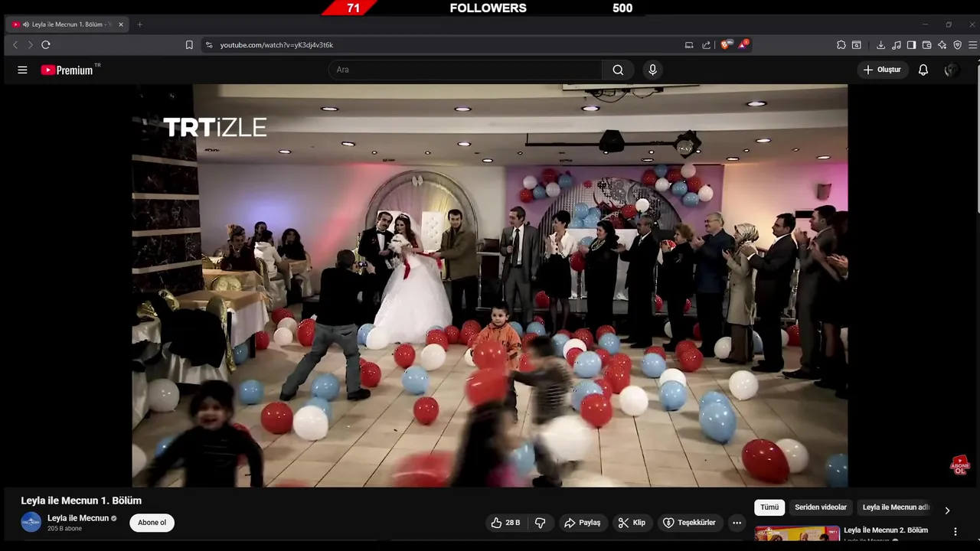Click the URL in the address bar
Image resolution: width=980 pixels, height=551 pixels.
[276, 45]
